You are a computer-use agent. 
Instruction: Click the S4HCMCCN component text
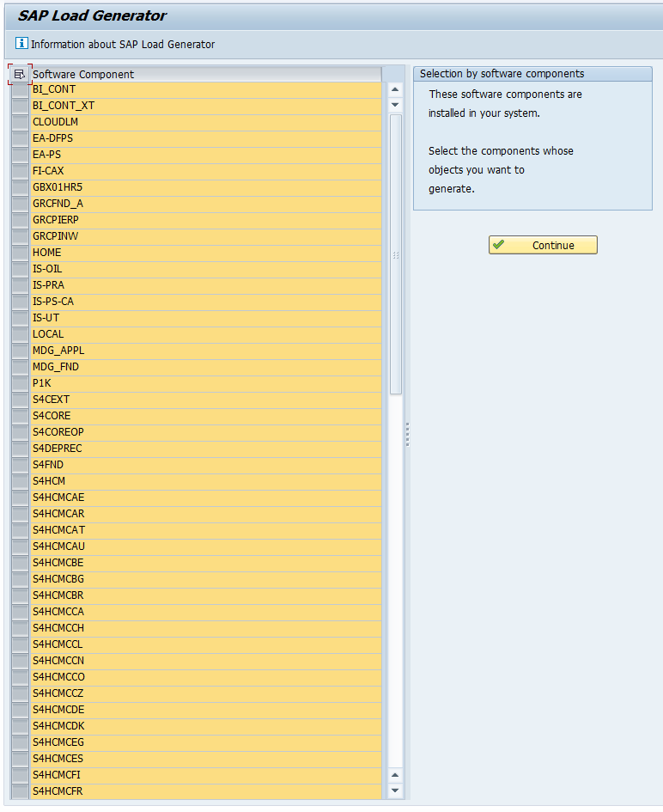58,661
